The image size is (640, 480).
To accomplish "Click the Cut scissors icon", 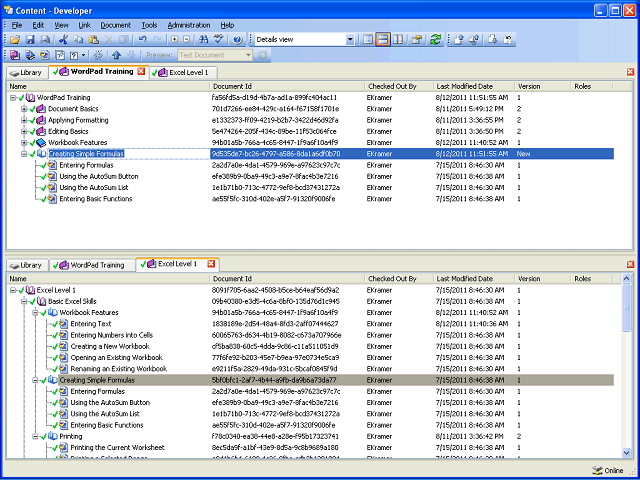I will [63, 40].
